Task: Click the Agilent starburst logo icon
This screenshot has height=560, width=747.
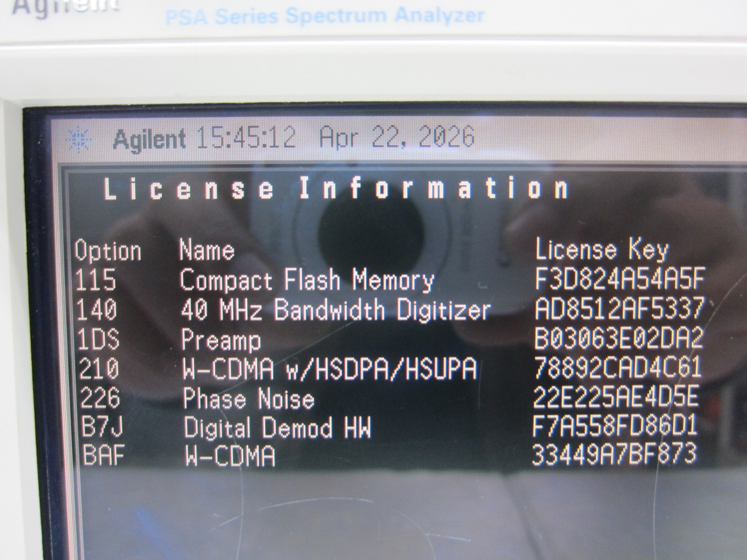Action: (x=79, y=139)
